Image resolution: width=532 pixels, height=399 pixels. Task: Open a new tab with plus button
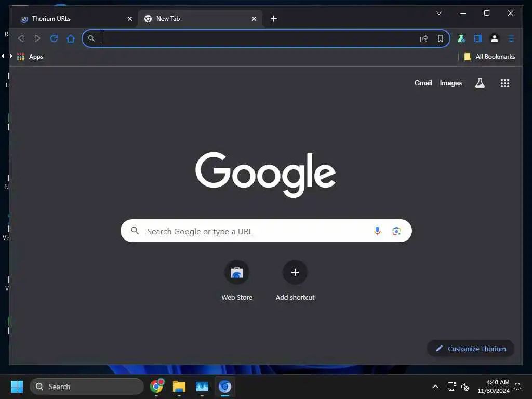tap(274, 19)
